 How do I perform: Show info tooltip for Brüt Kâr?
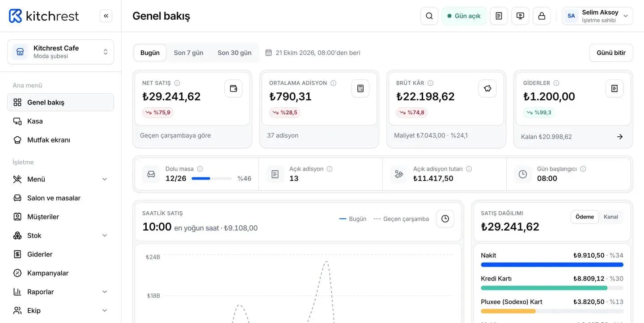point(430,83)
